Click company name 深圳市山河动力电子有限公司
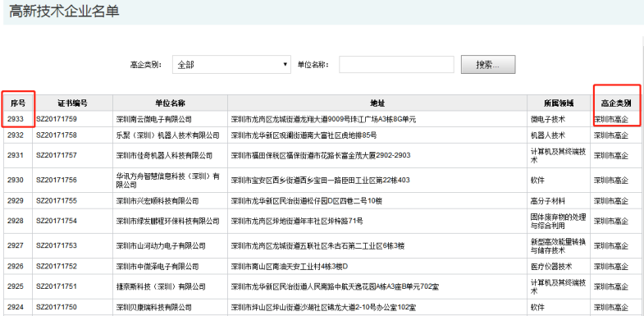This screenshot has height=316, width=644. click(x=161, y=245)
